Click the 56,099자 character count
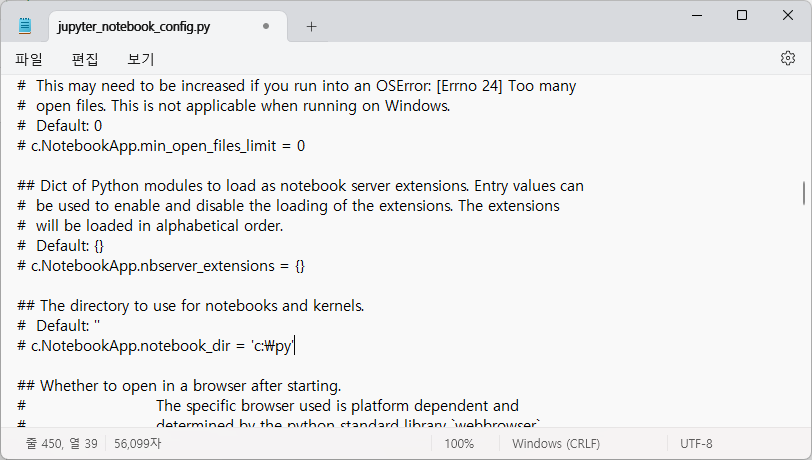The width and height of the screenshot is (812, 460). pos(138,443)
